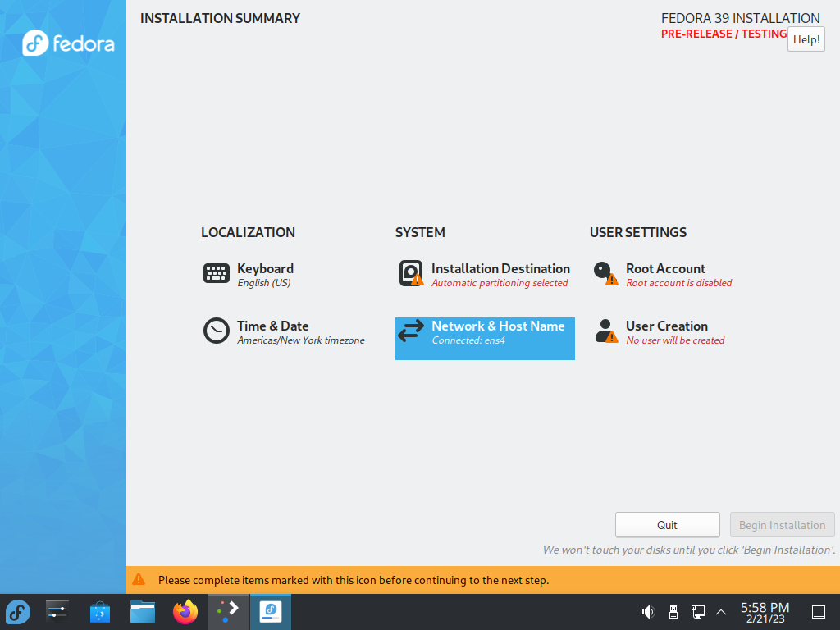The width and height of the screenshot is (840, 630).
Task: Switch to the Konsole terminal taskbar entry
Action: 228,612
